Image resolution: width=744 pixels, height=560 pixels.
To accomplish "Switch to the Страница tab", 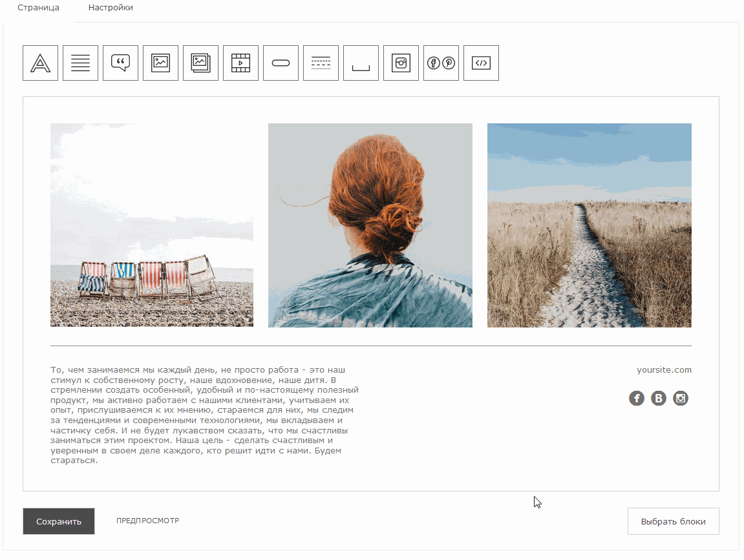I will (38, 8).
